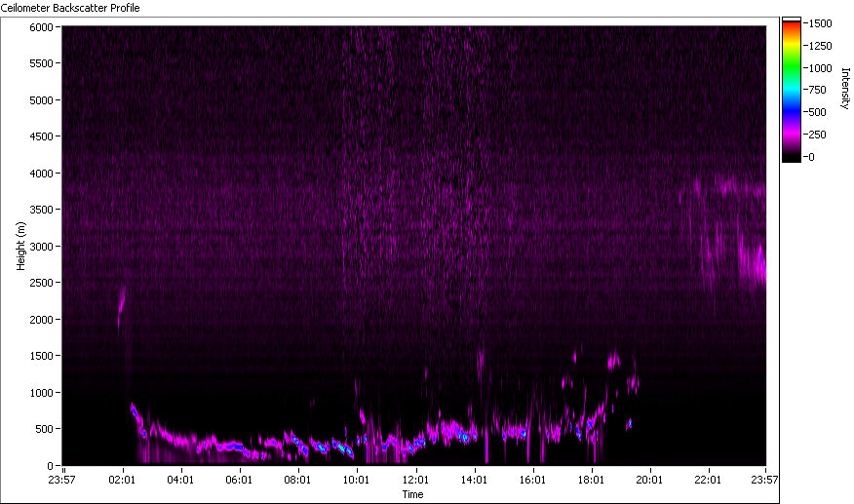Click the 1500 intensity scale value
The width and height of the screenshot is (854, 504).
click(x=820, y=23)
